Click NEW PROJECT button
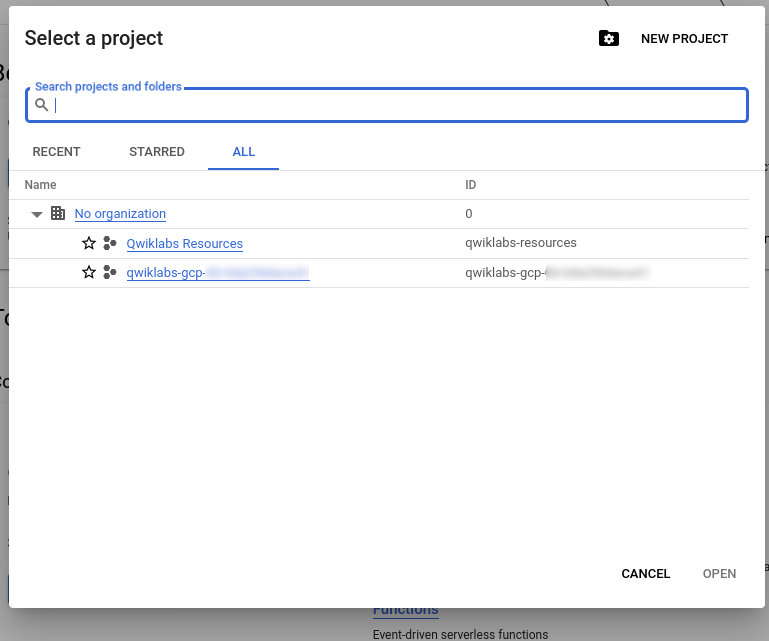 (x=684, y=39)
